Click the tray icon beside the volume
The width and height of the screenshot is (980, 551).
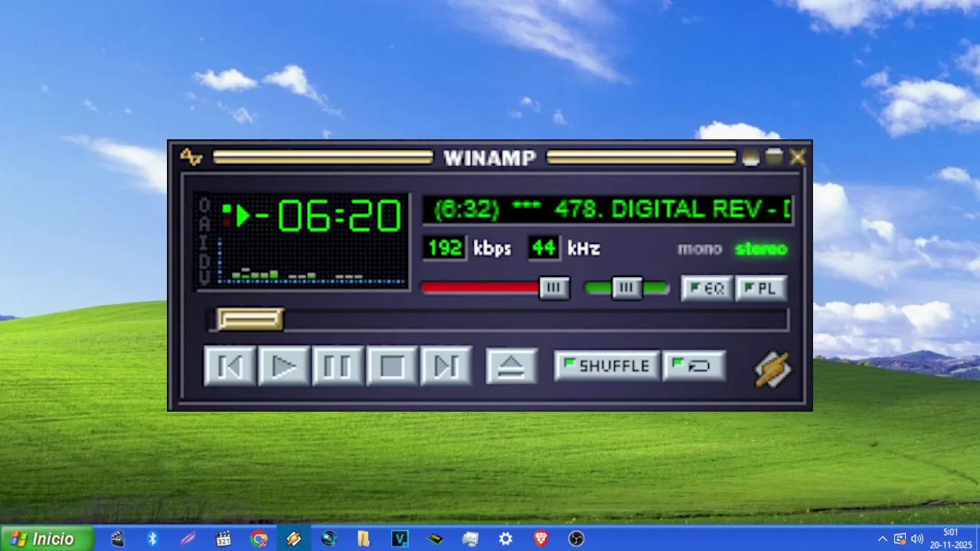coord(900,539)
